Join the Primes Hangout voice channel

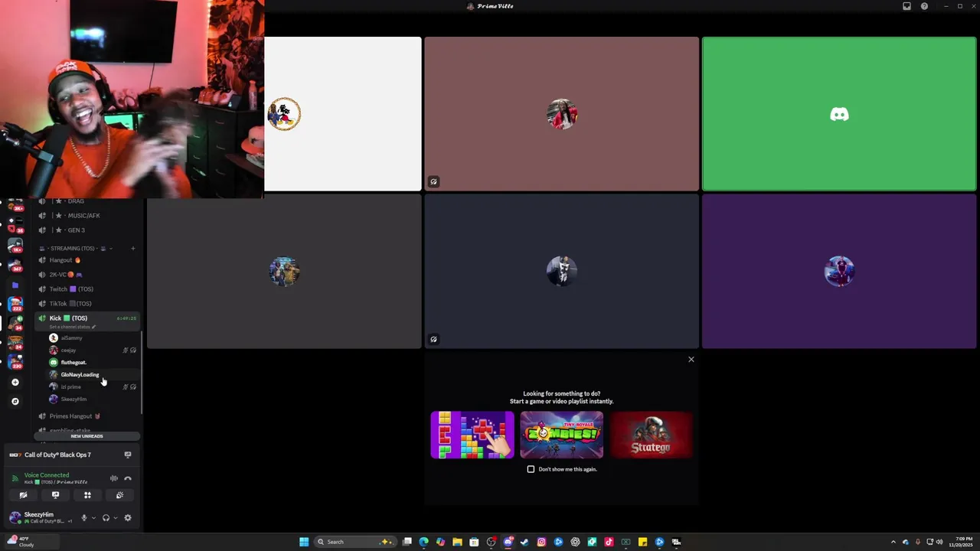coord(88,416)
